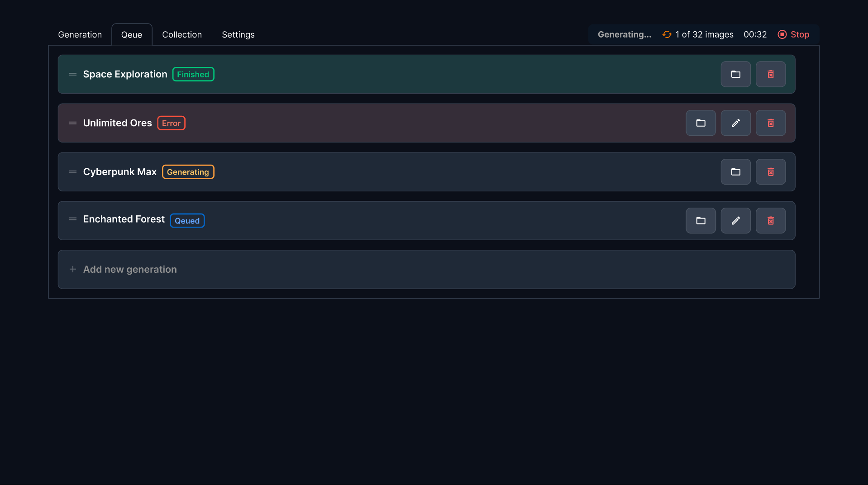The width and height of the screenshot is (868, 485).
Task: Edit the Unlimited Ores generation
Action: (735, 123)
